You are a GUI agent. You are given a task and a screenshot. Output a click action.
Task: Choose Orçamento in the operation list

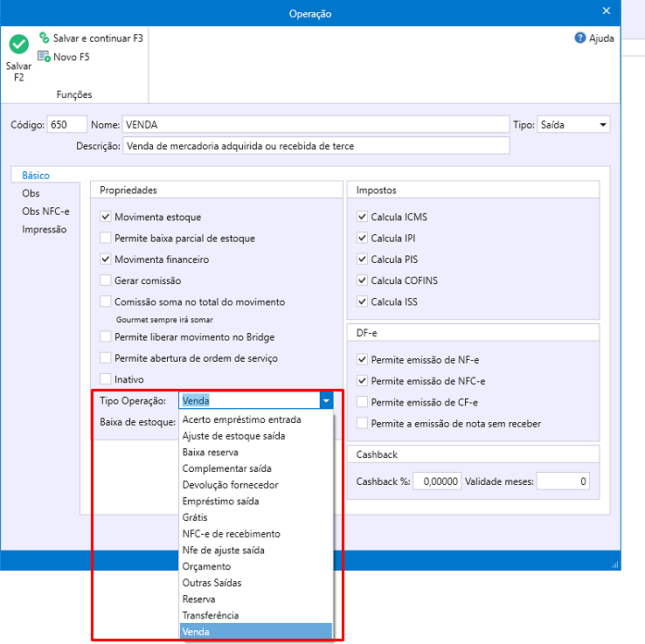coord(206,566)
